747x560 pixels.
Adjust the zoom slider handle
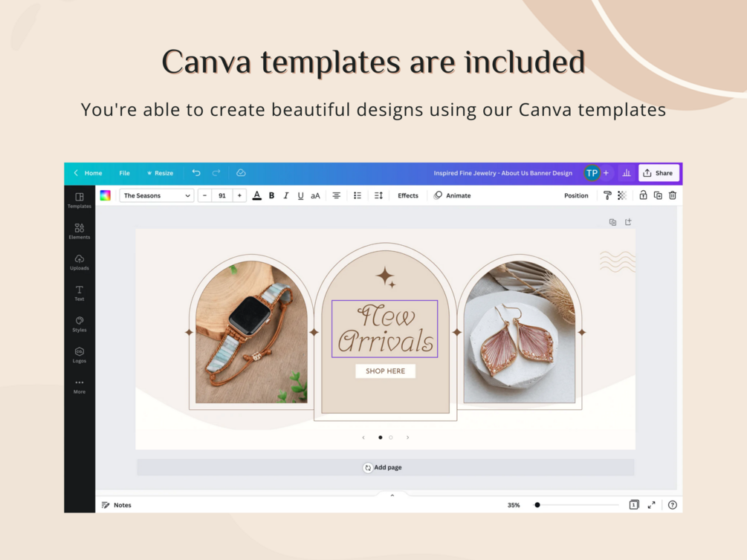pos(537,505)
